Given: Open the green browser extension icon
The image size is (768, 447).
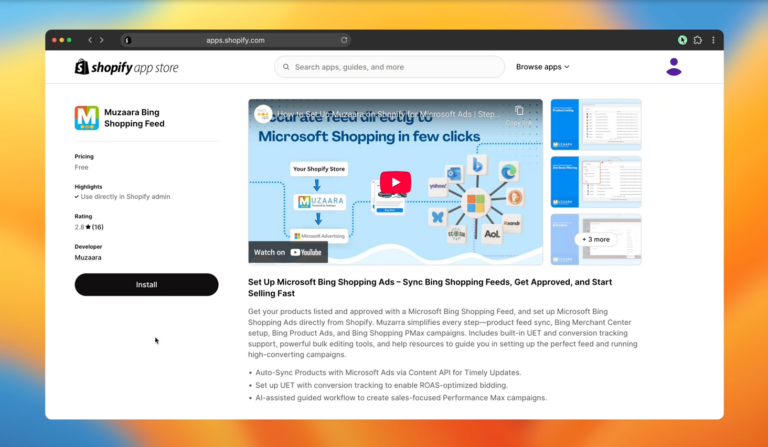Looking at the screenshot, I should (682, 40).
